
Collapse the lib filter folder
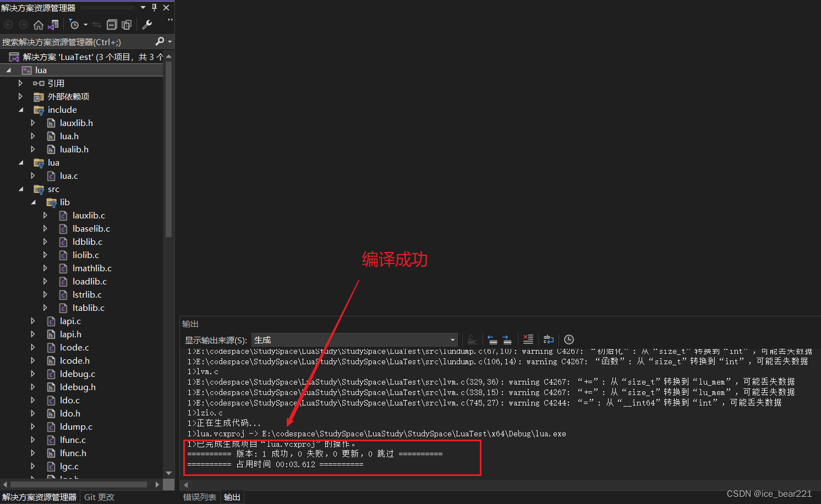[x=34, y=202]
